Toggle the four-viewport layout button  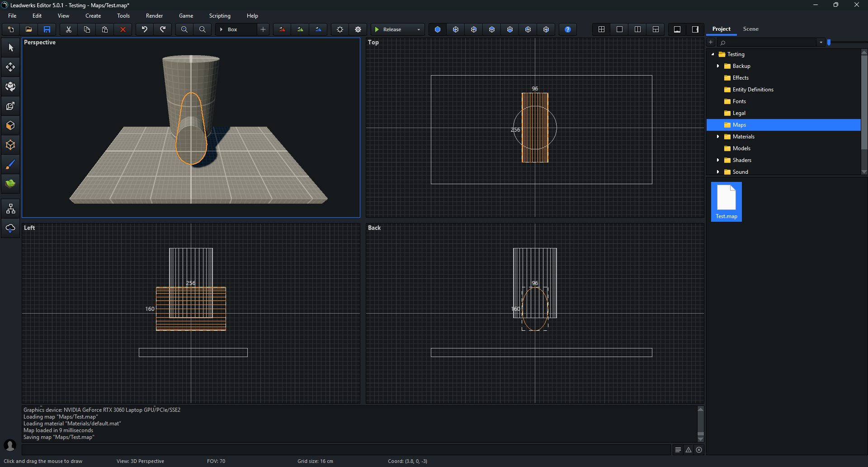pos(601,29)
